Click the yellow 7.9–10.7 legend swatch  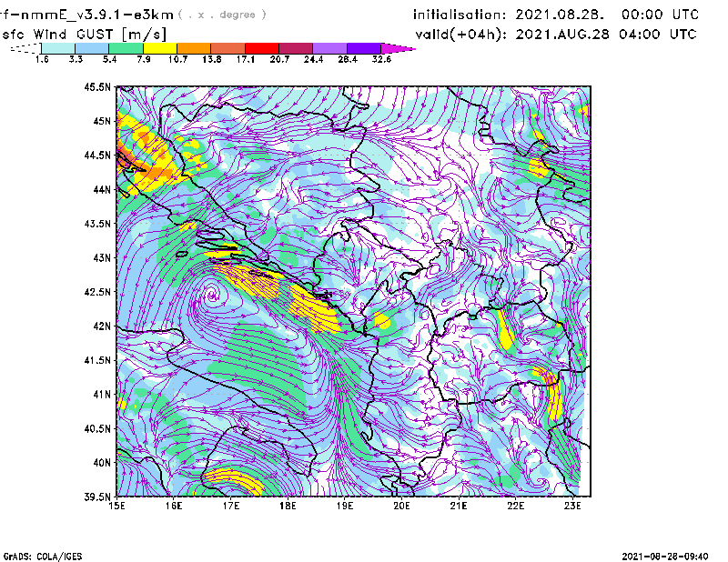pos(160,48)
